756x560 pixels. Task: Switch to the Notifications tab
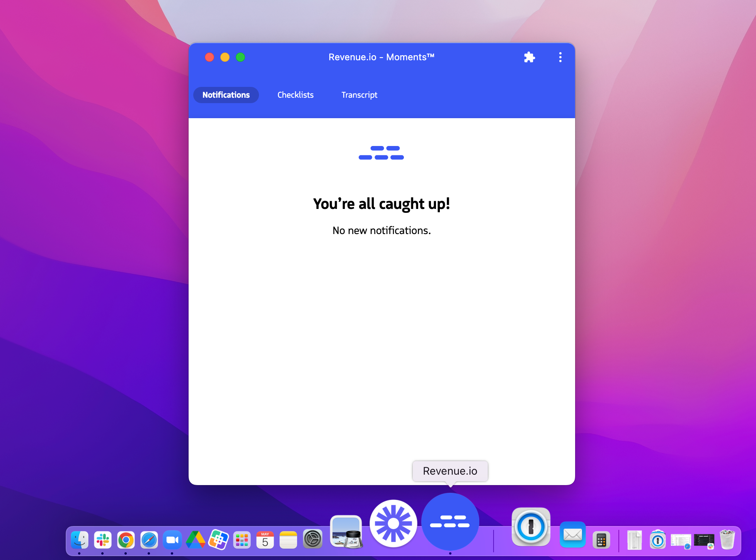coord(226,95)
